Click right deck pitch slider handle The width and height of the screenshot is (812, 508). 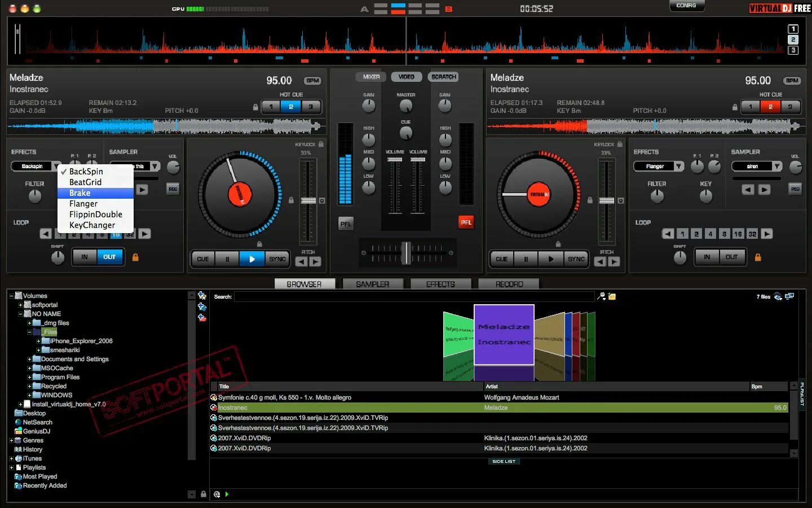coord(607,201)
